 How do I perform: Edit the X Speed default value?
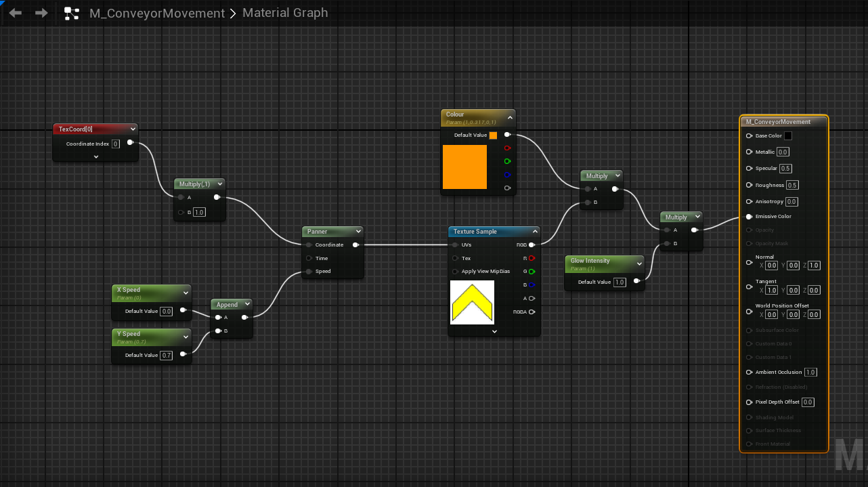pos(167,312)
